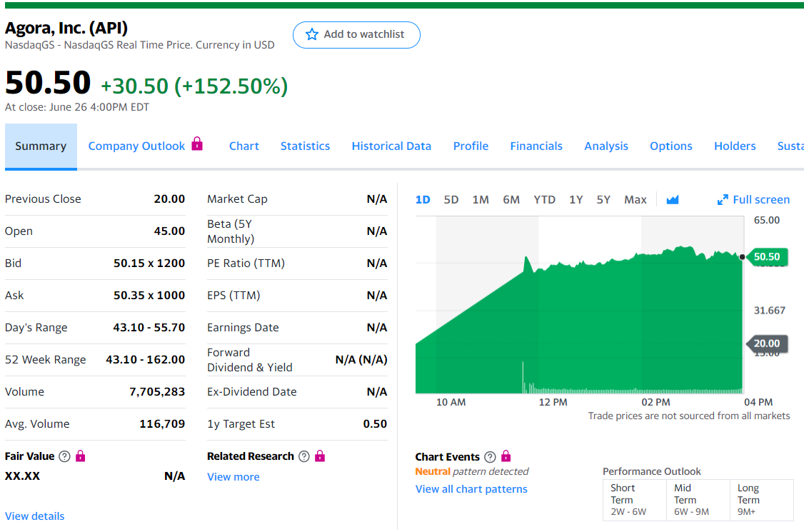Go to the Profile tab

[x=471, y=146]
